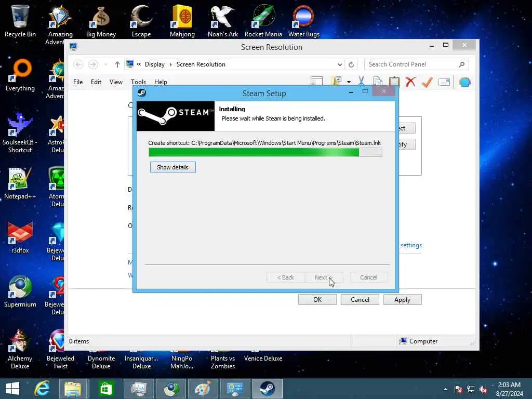Open the address bar history dropdown

pos(340,64)
